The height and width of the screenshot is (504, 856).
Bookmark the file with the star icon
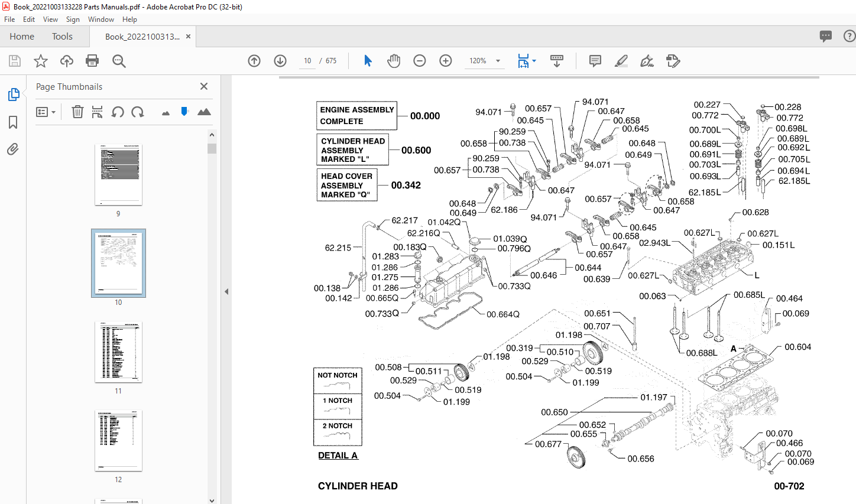(41, 61)
